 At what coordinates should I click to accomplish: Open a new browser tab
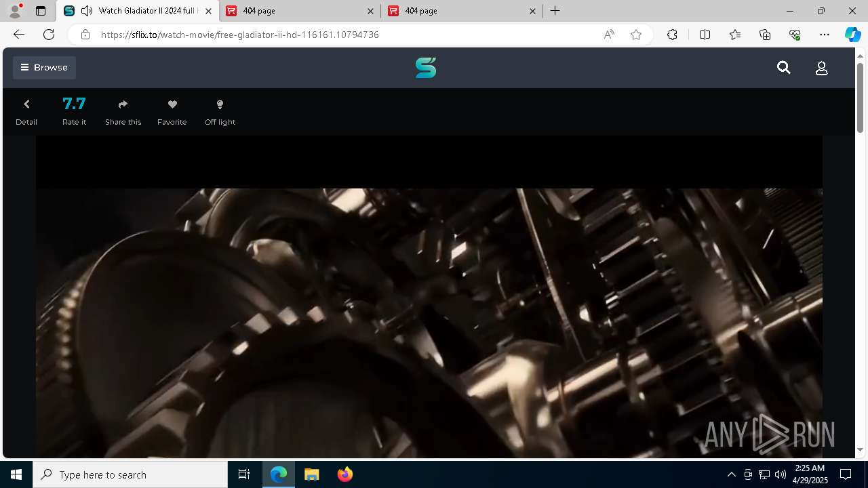[x=555, y=11]
